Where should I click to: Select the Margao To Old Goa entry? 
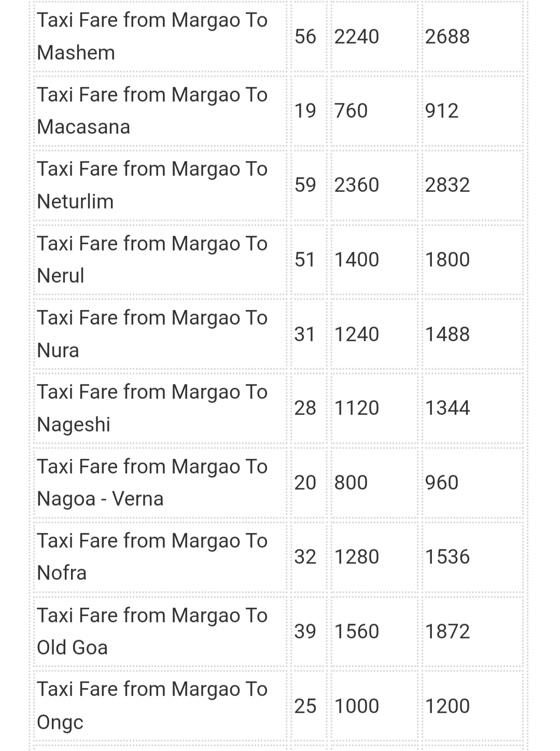pyautogui.click(x=152, y=631)
